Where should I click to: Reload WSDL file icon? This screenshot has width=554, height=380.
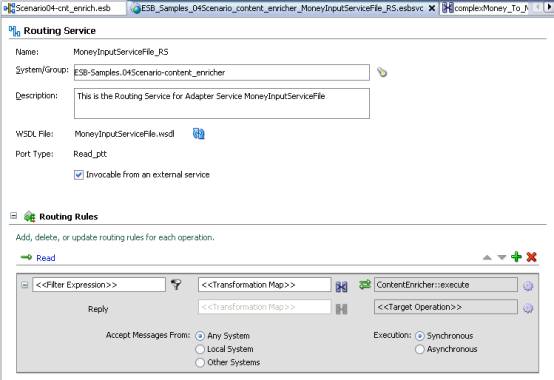[199, 134]
